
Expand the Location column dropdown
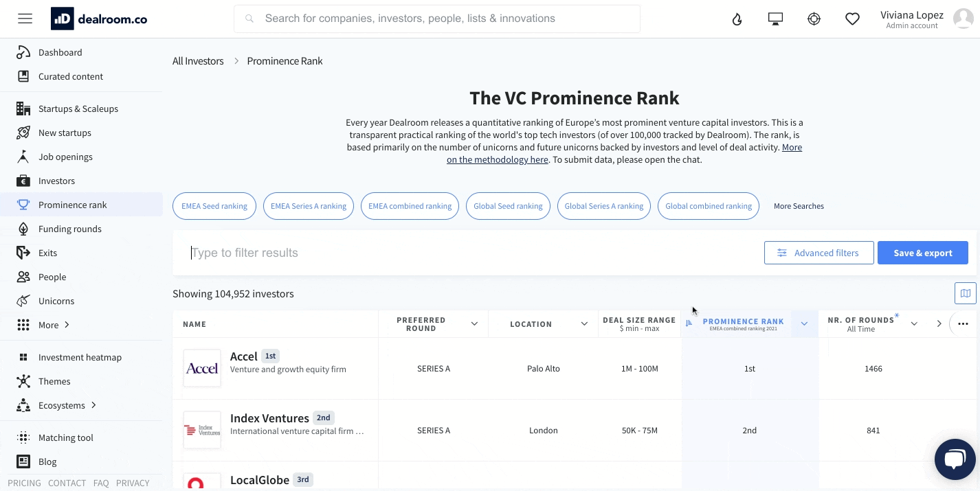click(584, 324)
